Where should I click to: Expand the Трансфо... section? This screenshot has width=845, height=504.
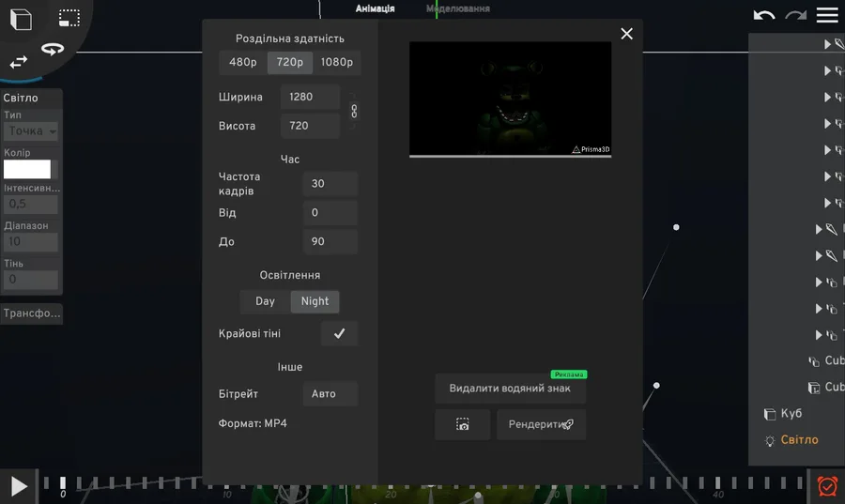(x=32, y=313)
